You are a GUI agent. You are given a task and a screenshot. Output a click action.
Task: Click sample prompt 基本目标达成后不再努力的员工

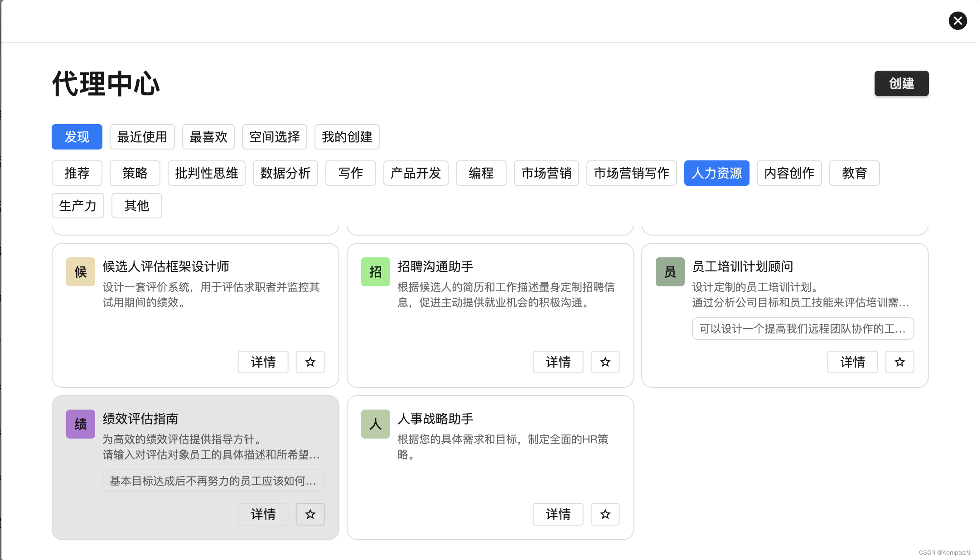(213, 481)
